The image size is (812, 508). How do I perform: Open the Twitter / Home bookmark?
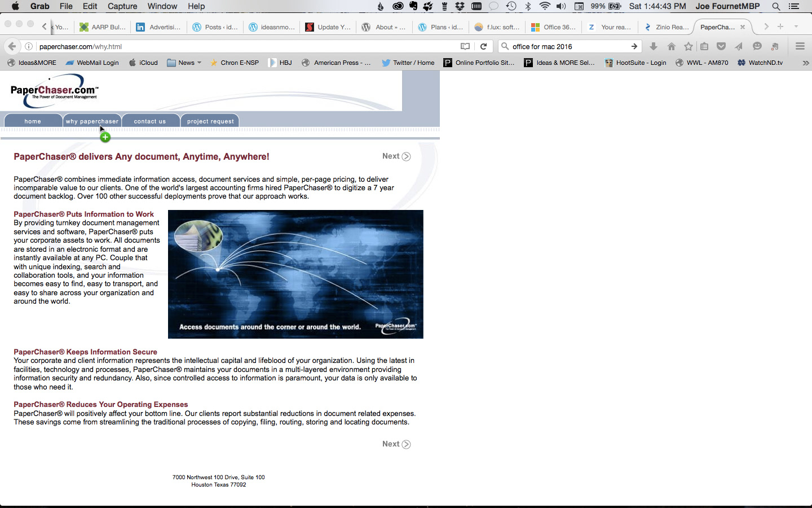408,63
